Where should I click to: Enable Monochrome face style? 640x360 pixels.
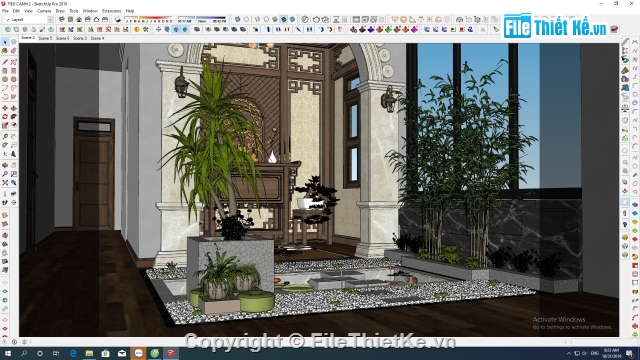pyautogui.click(x=292, y=19)
